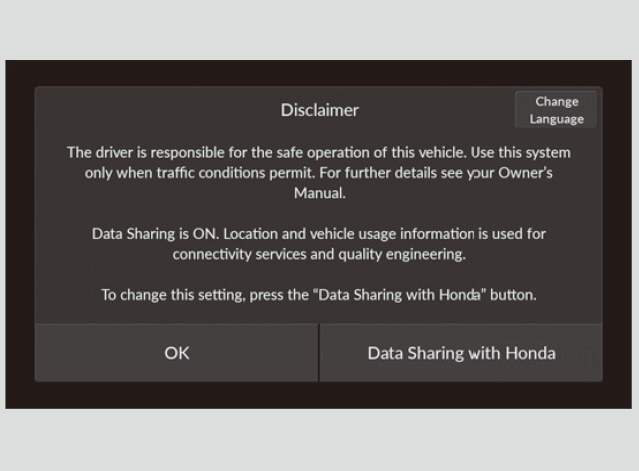
Task: Click the 'only when traffic conditions permit' line
Action: tap(200, 173)
